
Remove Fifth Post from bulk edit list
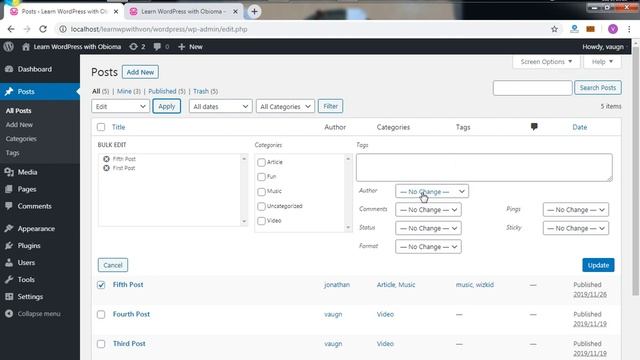point(106,159)
